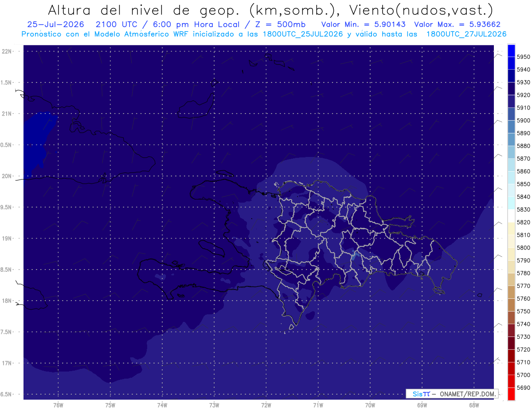
Task: Click the '76W' longitude axis label
Action: 58,405
